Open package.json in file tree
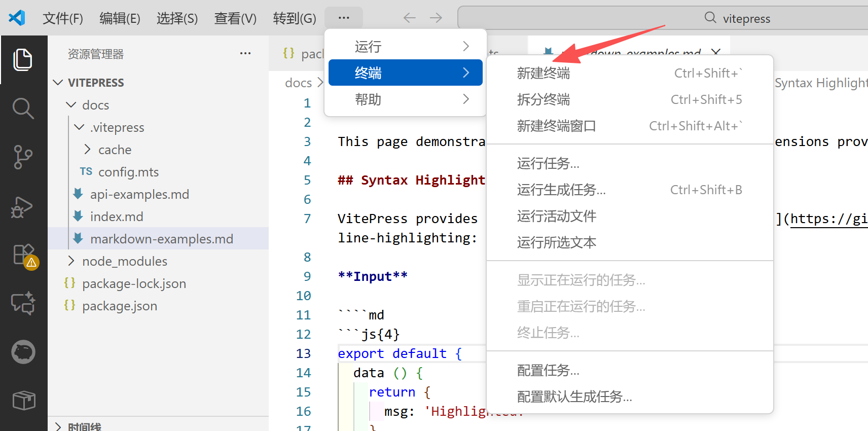Screen dimensions: 868x431 pyautogui.click(x=120, y=306)
